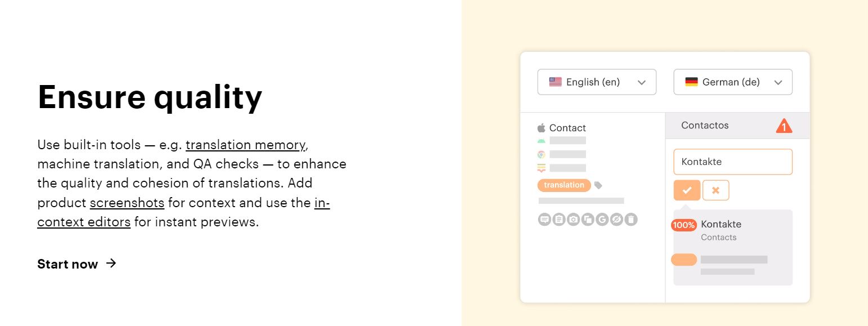Click the Google translate G icon
Image resolution: width=868 pixels, height=326 pixels.
(x=602, y=220)
